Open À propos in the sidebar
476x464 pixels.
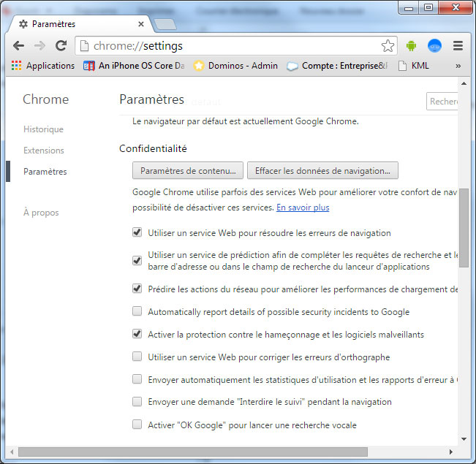[x=41, y=213]
